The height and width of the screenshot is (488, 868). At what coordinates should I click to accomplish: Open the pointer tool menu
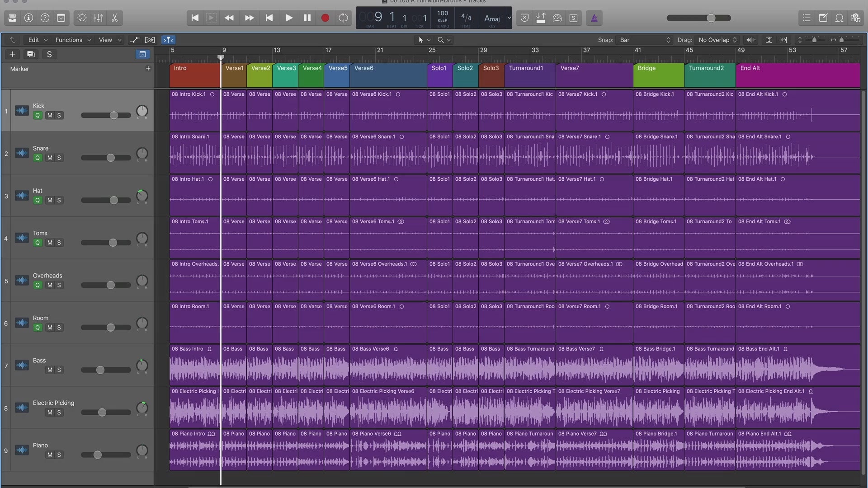[424, 40]
